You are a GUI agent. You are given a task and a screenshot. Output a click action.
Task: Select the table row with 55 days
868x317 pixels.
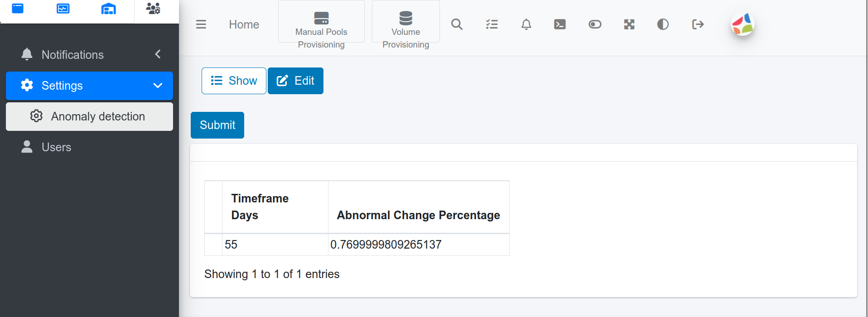[357, 245]
